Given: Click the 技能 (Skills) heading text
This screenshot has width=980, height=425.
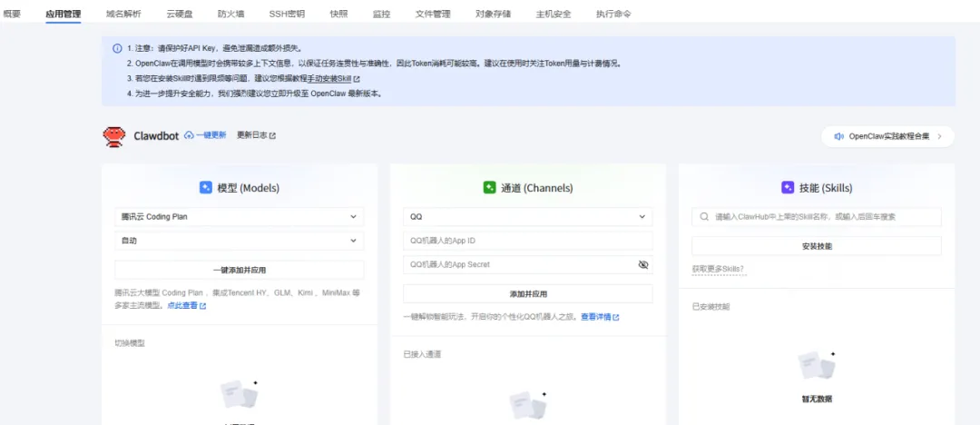Looking at the screenshot, I should (x=826, y=188).
